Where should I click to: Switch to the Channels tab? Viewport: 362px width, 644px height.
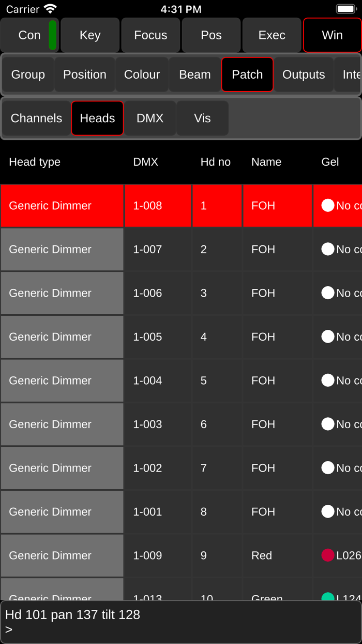(36, 118)
